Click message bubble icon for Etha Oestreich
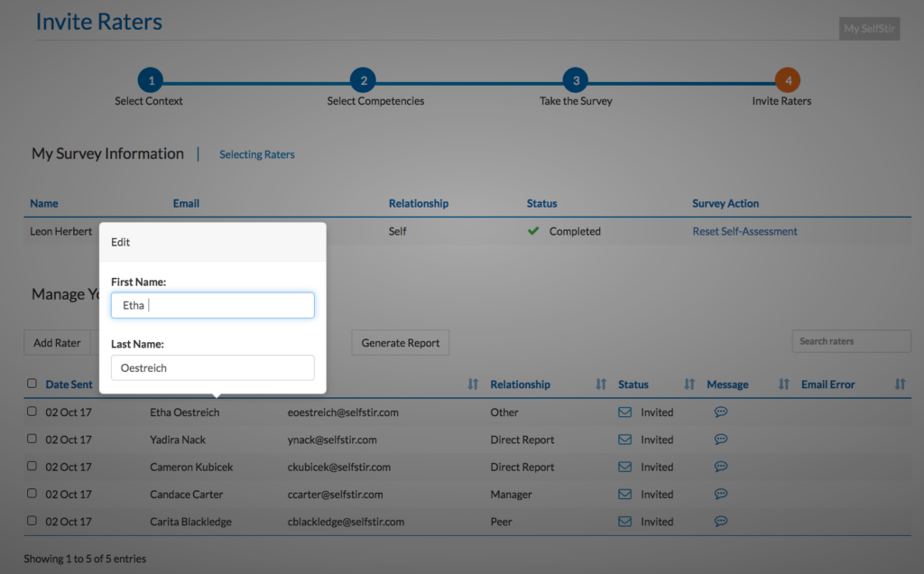Viewport: 924px width, 574px height. tap(720, 412)
